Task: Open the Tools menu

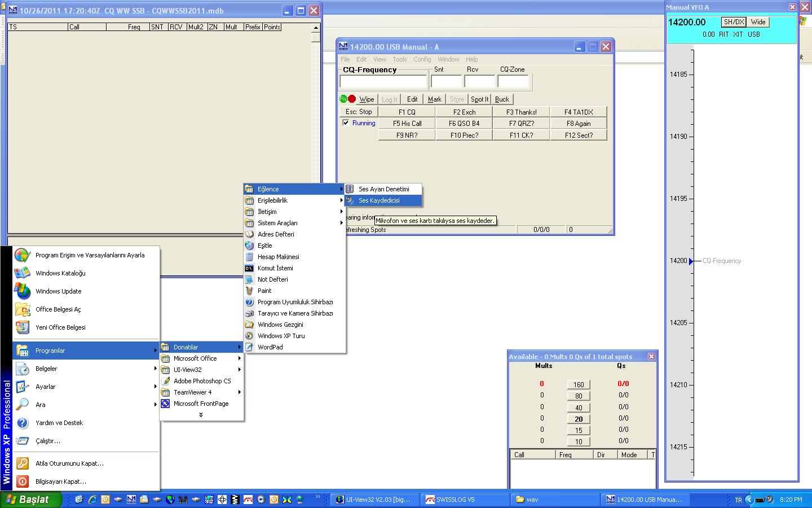Action: tap(399, 59)
